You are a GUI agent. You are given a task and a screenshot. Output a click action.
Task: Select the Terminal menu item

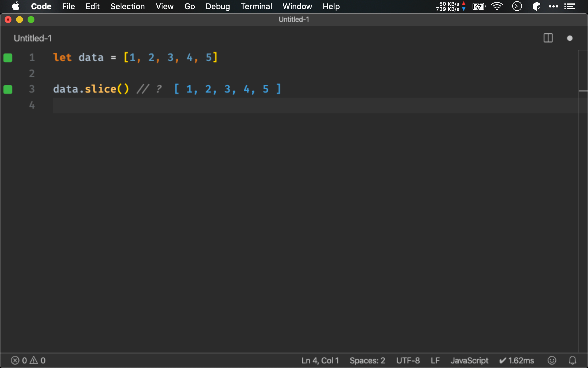coord(256,6)
